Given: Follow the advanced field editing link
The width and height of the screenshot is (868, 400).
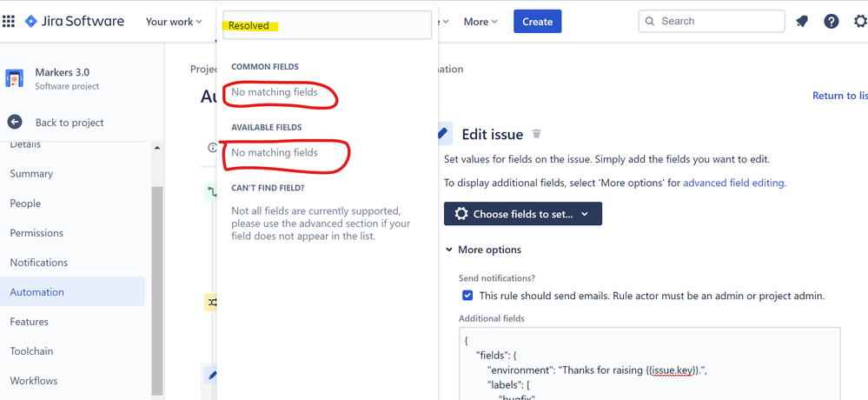Looking at the screenshot, I should pyautogui.click(x=733, y=183).
